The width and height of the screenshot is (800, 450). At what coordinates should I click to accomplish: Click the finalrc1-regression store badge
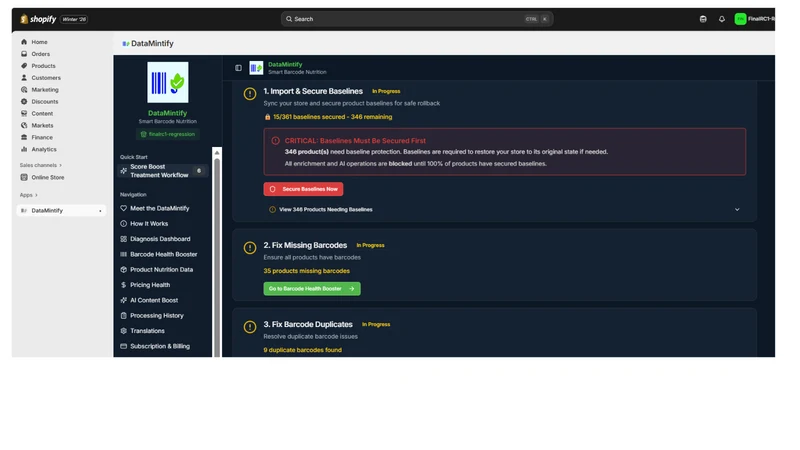(167, 134)
